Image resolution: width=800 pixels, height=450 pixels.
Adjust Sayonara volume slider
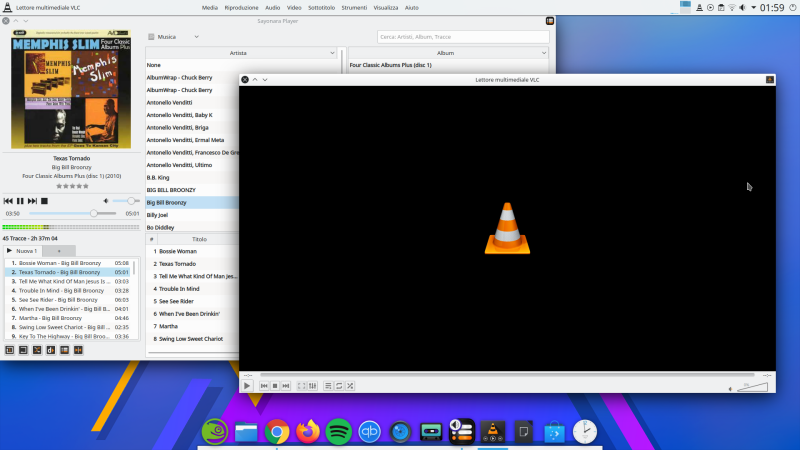coord(126,201)
